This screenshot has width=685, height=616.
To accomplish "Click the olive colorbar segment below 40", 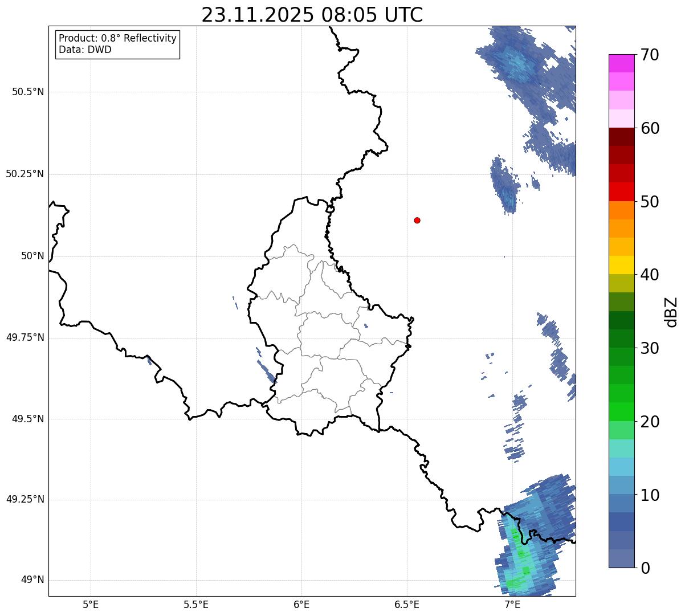I will [x=622, y=283].
